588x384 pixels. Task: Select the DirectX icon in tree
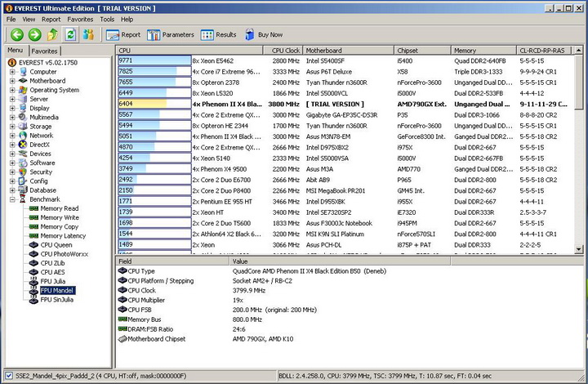tap(23, 145)
